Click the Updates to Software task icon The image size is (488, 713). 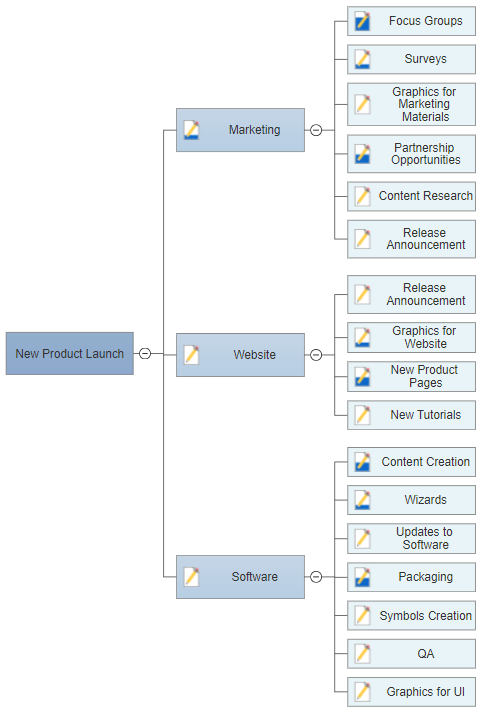point(362,538)
